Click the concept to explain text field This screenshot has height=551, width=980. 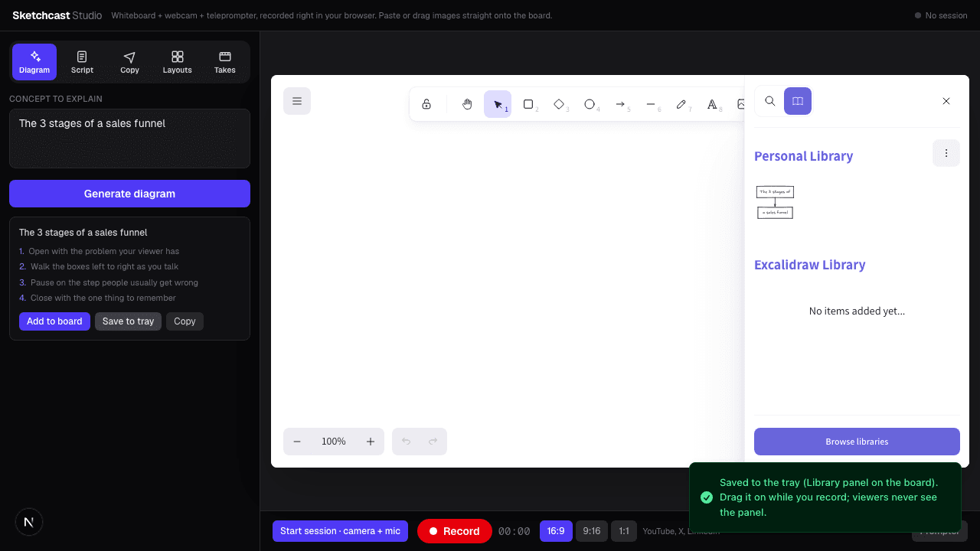(129, 139)
